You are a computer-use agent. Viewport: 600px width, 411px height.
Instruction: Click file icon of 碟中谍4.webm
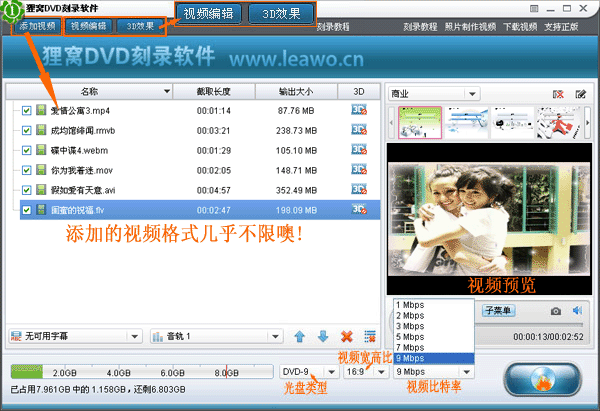(x=41, y=150)
